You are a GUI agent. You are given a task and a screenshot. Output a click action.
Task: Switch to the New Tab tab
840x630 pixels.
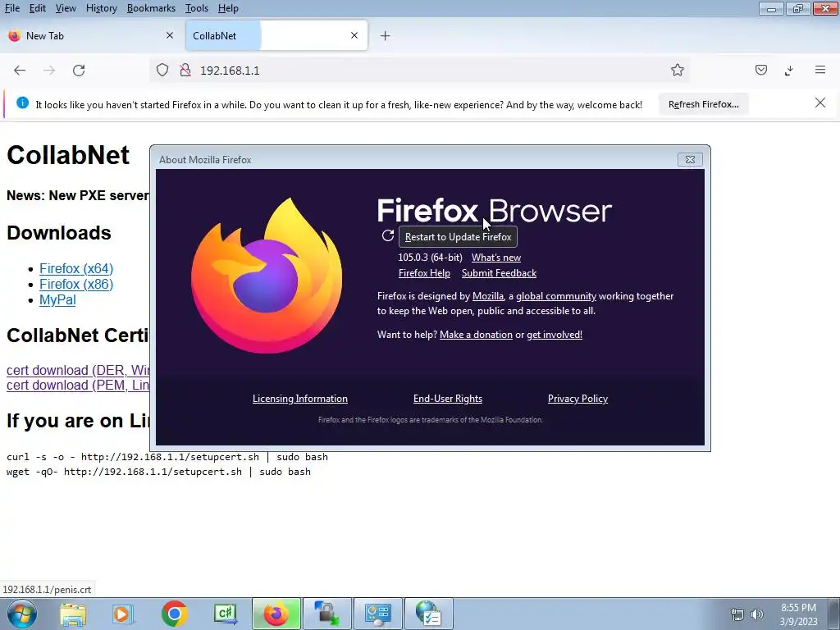(x=91, y=36)
